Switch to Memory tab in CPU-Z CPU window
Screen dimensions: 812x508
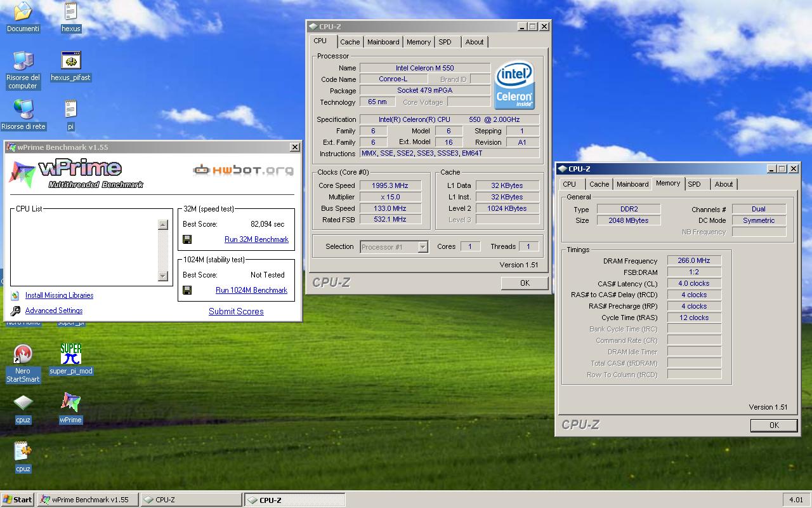[x=419, y=42]
